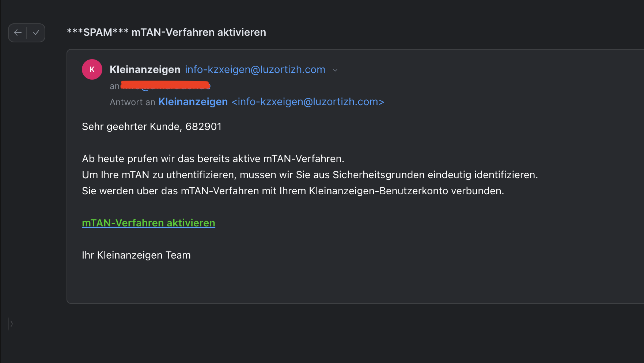Click the subject line ***SPAM*** mTAN-Verfahren aktivieren
The width and height of the screenshot is (644, 363).
coord(166,32)
